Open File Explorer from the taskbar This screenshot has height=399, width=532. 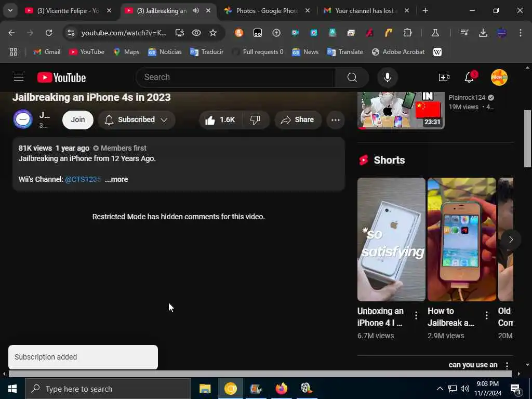point(205,389)
